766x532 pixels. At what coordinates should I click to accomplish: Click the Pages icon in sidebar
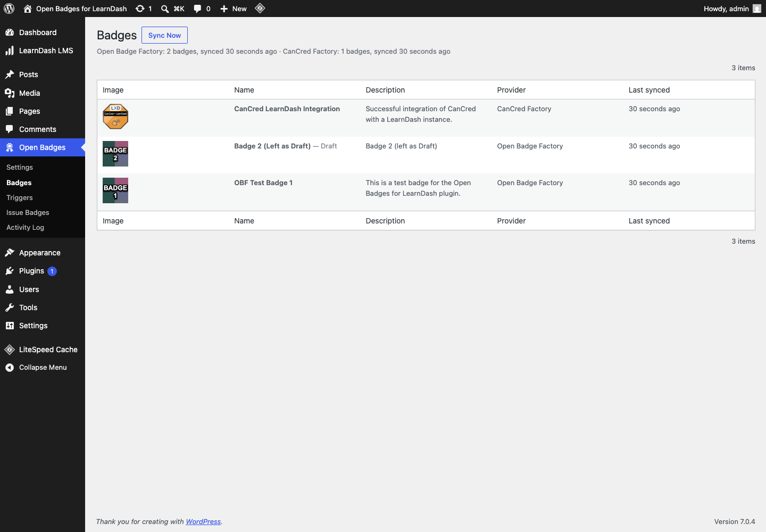pos(10,111)
